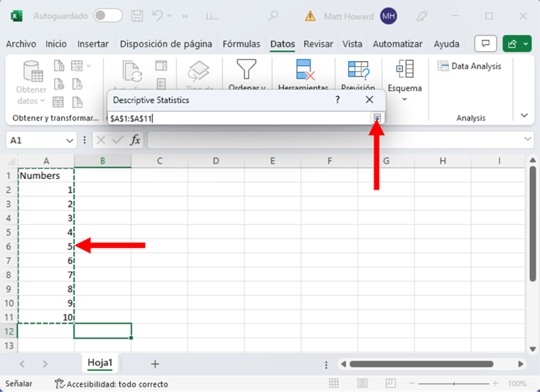Click the filter funnel icon
Image resolution: width=540 pixels, height=392 pixels.
pos(247,70)
